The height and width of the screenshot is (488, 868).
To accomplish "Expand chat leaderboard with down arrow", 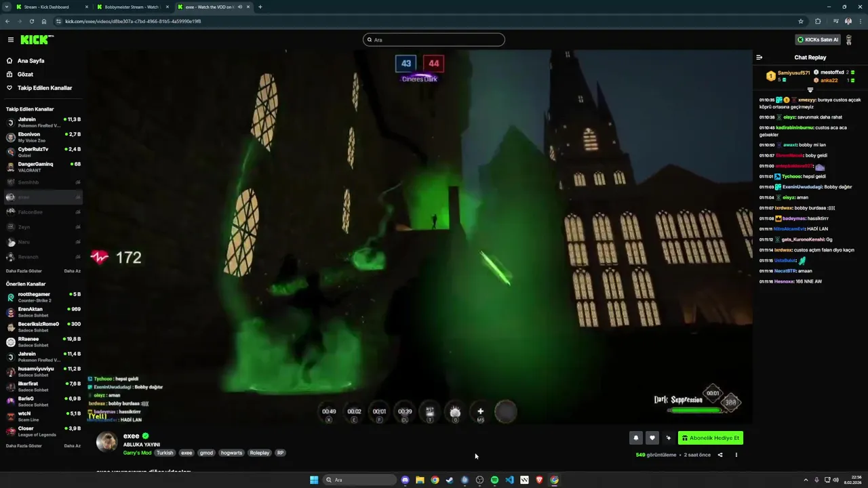I will (810, 89).
